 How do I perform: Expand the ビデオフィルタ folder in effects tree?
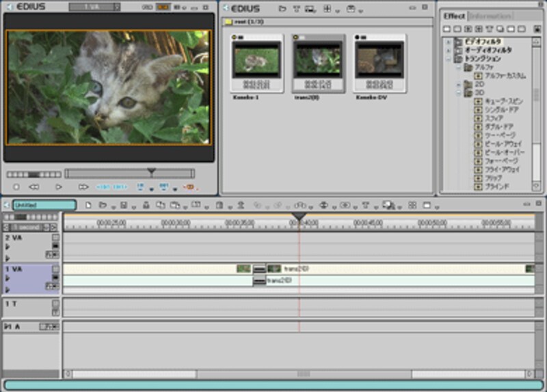(x=449, y=42)
